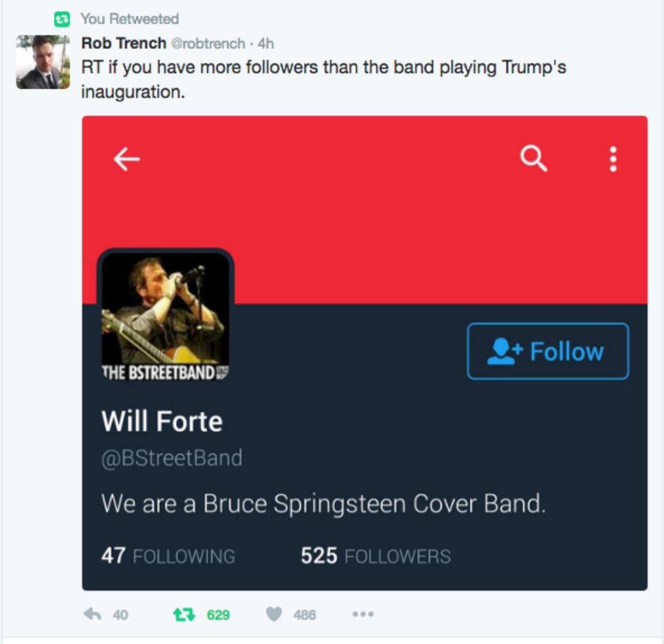View the 47 Following list
The width and height of the screenshot is (664, 644).
(x=168, y=555)
